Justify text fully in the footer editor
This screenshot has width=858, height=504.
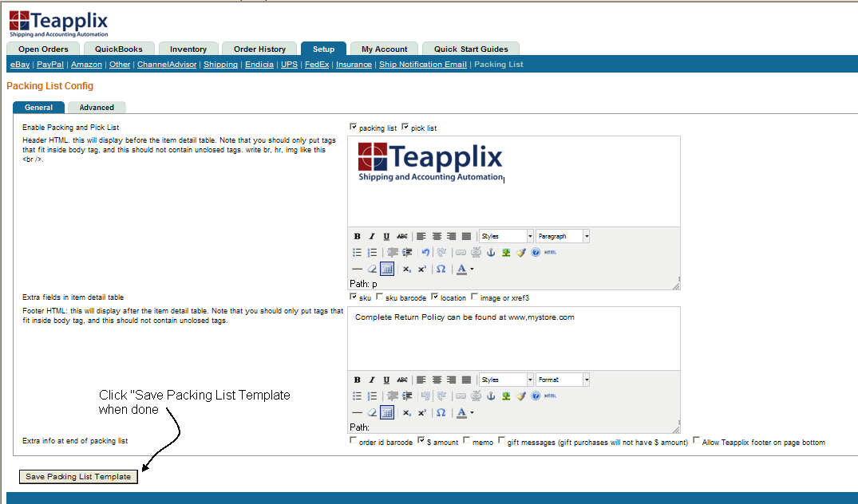pos(466,380)
